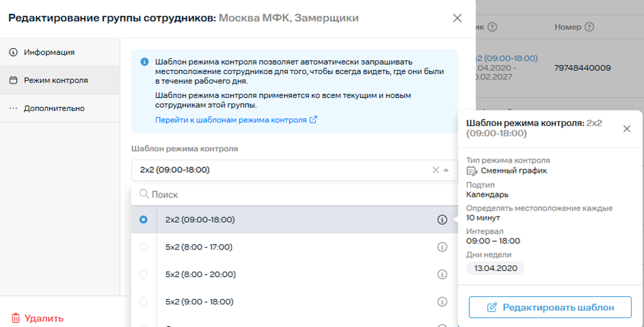Select the 2x2 (09:00-18:00) radio button
The width and height of the screenshot is (644, 327).
click(x=143, y=220)
